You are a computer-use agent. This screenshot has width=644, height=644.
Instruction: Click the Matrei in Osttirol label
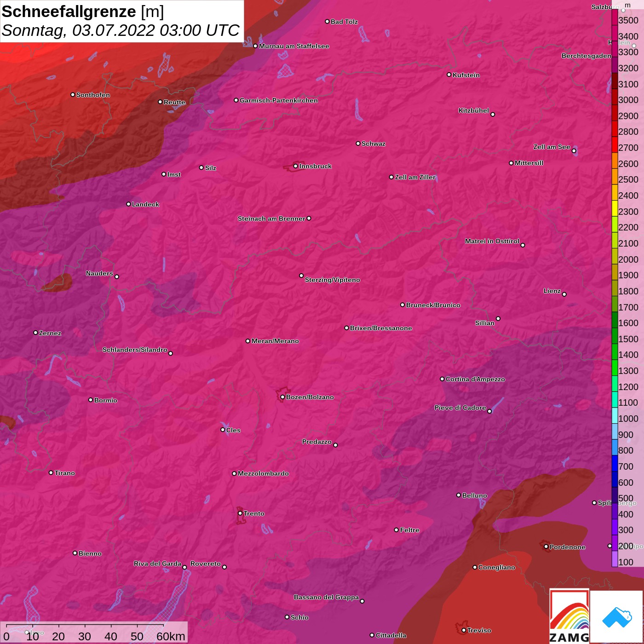coord(492,241)
